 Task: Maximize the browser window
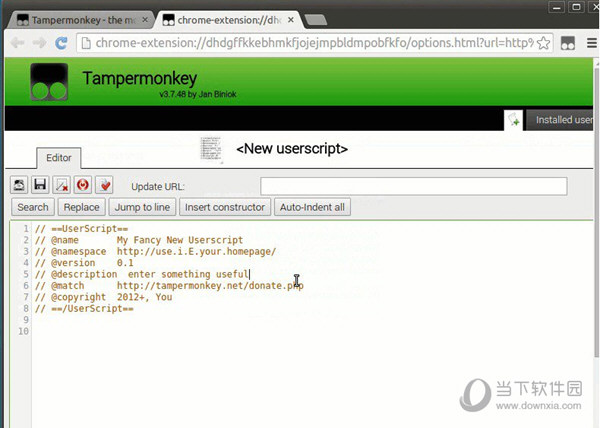tap(576, 7)
